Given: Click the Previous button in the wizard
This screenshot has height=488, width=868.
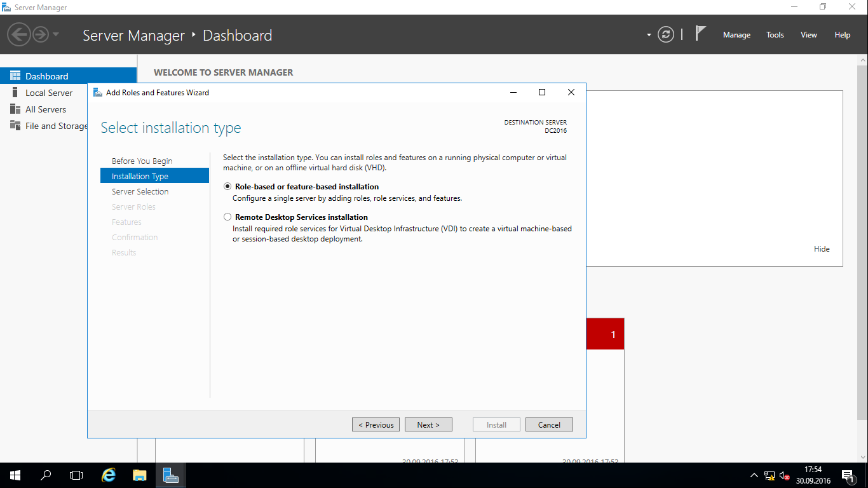Looking at the screenshot, I should (x=376, y=424).
